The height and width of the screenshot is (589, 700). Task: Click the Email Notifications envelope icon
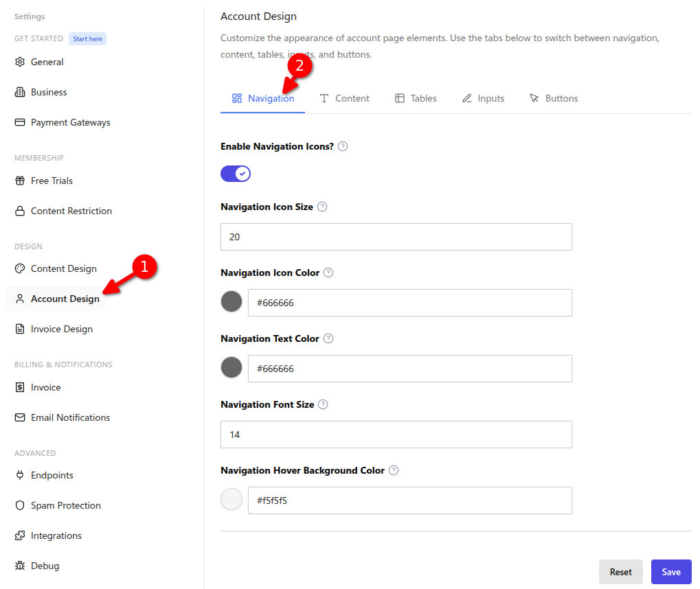(20, 417)
